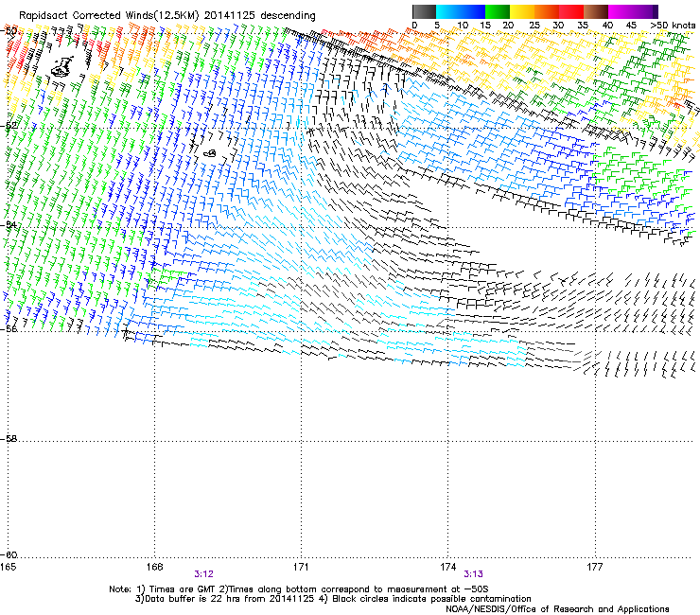Click the gray 0-5 knots color swatch
The image size is (700, 615).
(x=424, y=11)
